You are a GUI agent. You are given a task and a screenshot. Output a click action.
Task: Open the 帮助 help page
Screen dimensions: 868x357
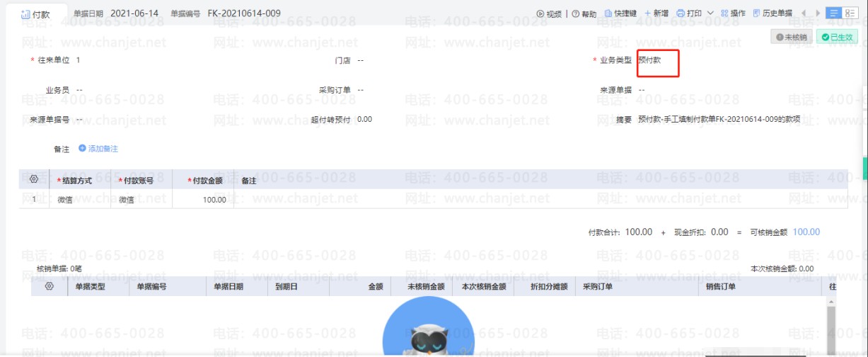click(x=584, y=13)
